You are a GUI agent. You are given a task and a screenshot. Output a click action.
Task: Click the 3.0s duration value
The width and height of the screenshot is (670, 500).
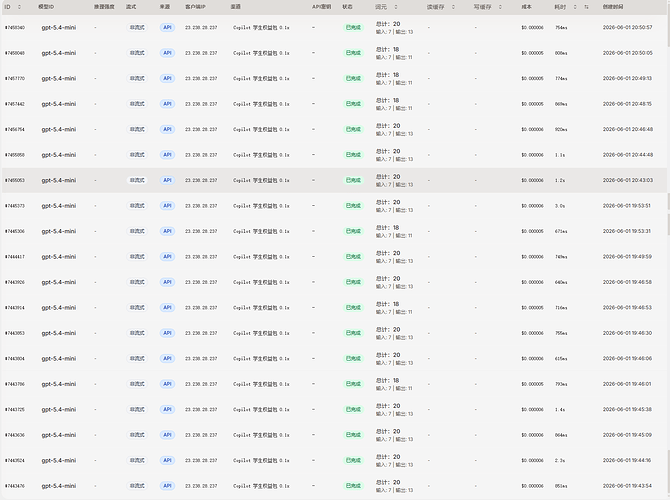[560, 206]
